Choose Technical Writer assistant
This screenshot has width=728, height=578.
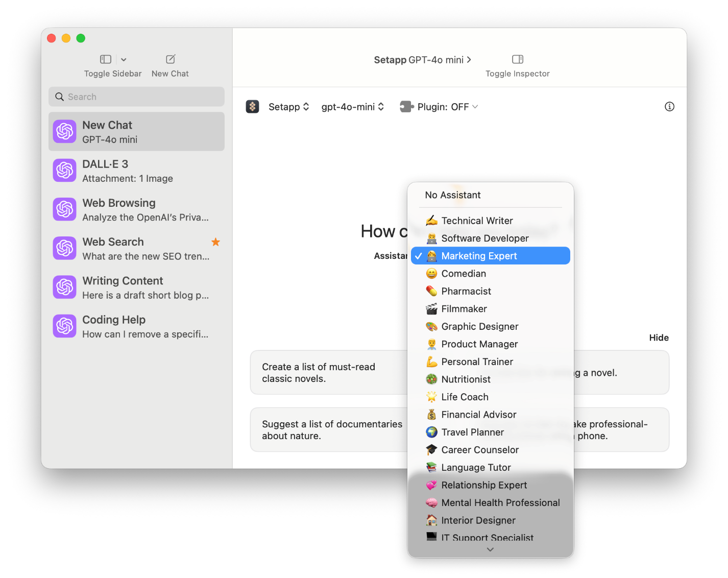(491, 221)
